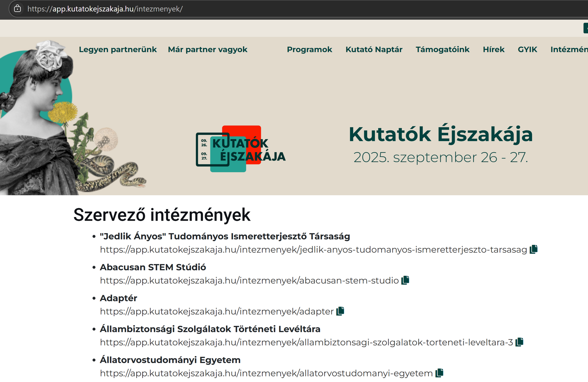
Task: Click the site info lock icon
Action: (x=17, y=9)
